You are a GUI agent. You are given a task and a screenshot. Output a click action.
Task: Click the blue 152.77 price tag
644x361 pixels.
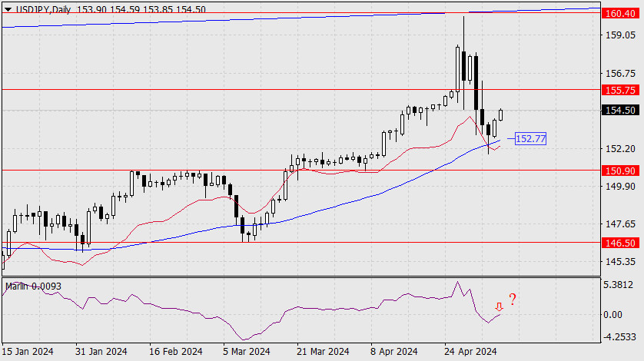coord(530,139)
